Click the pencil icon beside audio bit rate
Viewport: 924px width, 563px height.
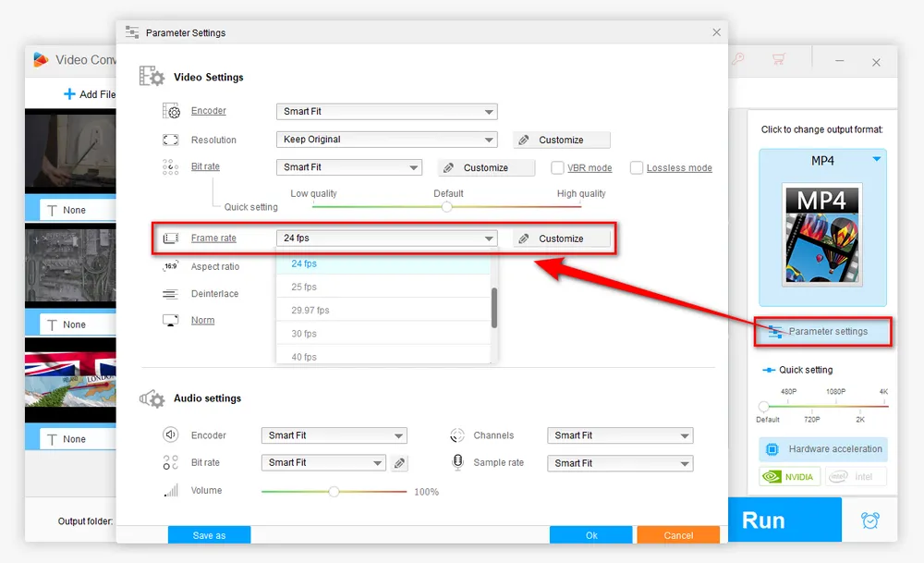(x=399, y=463)
